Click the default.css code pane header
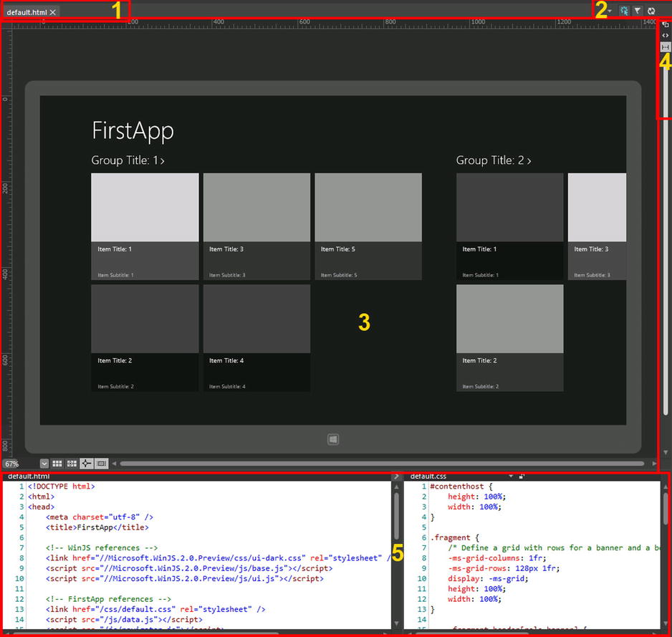The width and height of the screenshot is (672, 637). pos(428,476)
